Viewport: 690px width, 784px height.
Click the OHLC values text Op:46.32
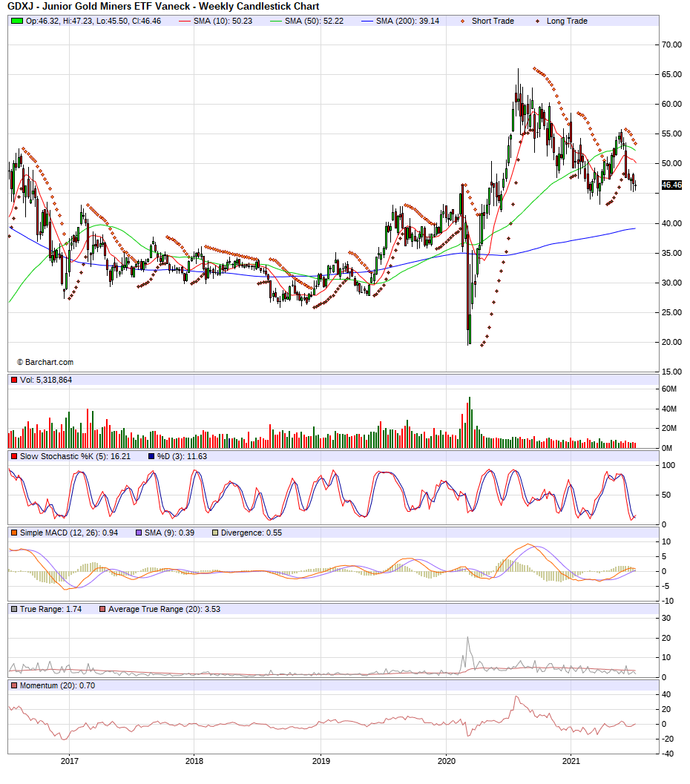[x=93, y=21]
